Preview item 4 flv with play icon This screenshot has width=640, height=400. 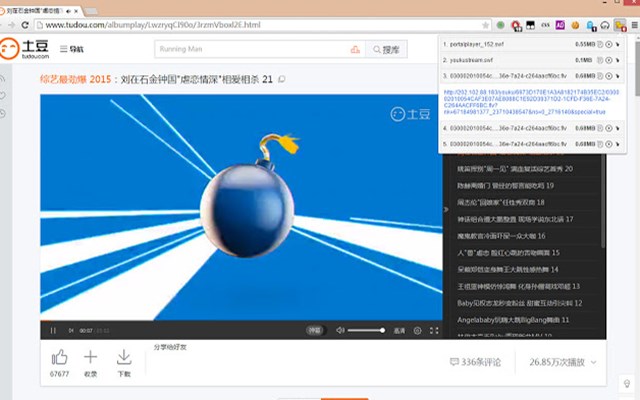[609, 128]
